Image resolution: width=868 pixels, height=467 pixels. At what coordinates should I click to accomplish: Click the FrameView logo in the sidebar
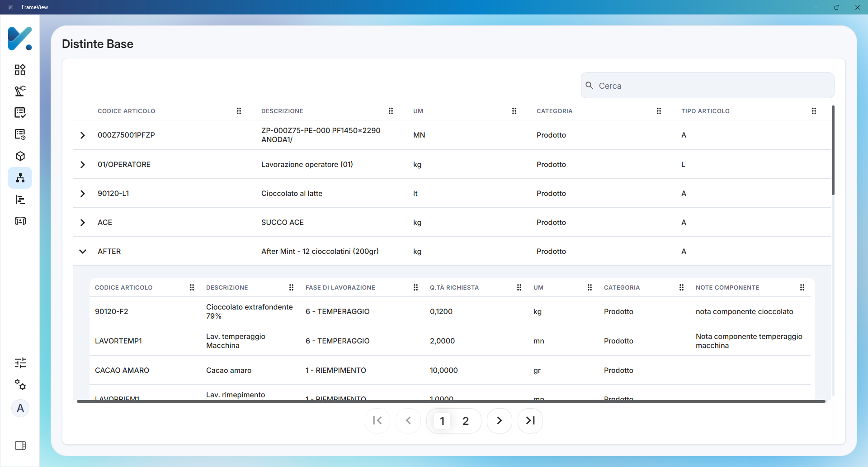[20, 38]
